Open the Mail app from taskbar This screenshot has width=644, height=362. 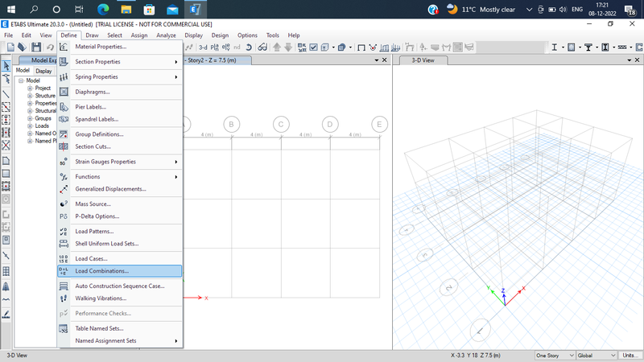(172, 9)
